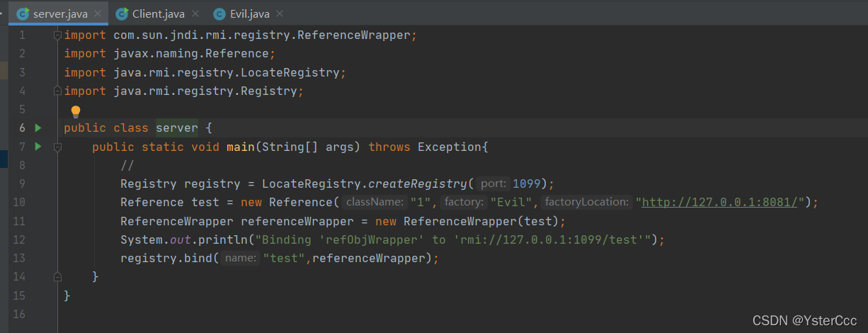Click 'System' on line 12
Viewport: 868px width, 333px height.
[x=142, y=239]
